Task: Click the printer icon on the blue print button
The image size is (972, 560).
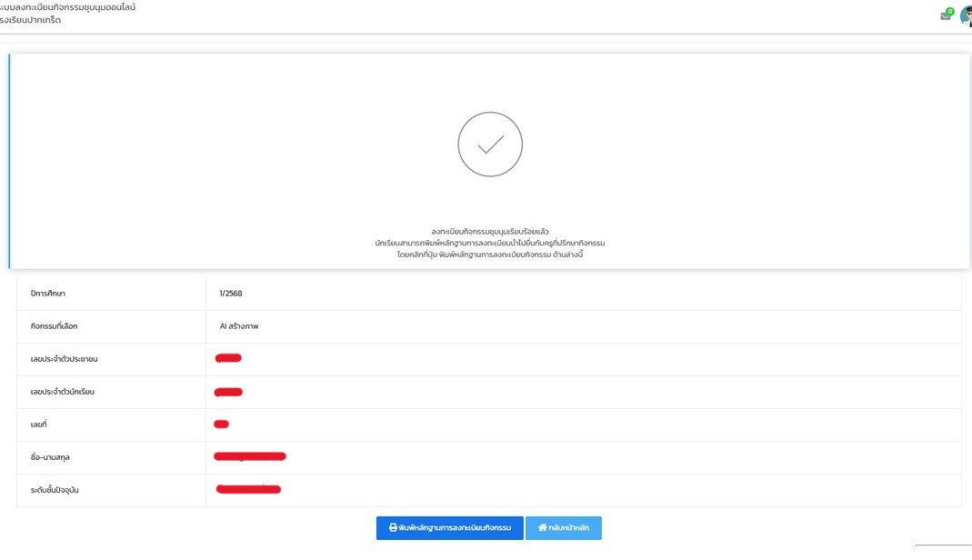Action: pyautogui.click(x=393, y=528)
